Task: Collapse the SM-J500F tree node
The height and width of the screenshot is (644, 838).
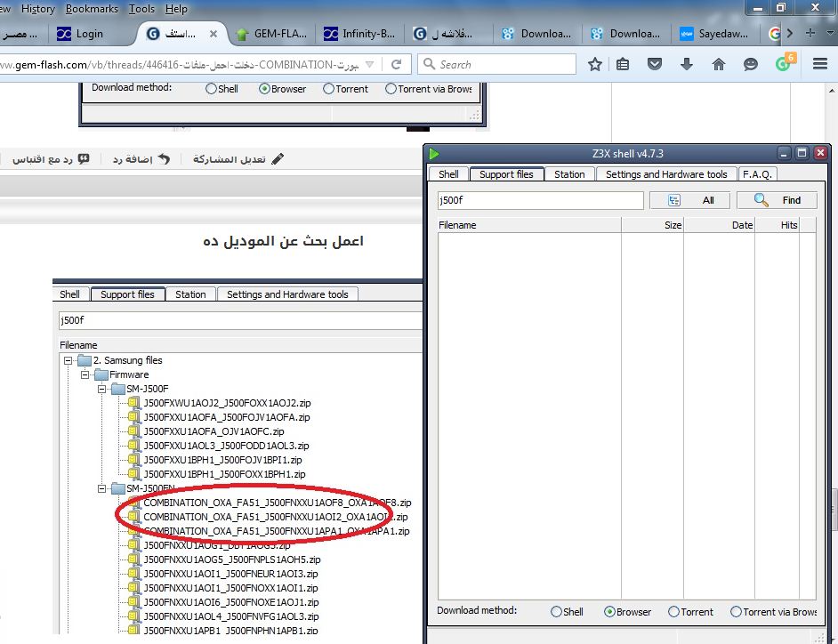Action: point(101,389)
